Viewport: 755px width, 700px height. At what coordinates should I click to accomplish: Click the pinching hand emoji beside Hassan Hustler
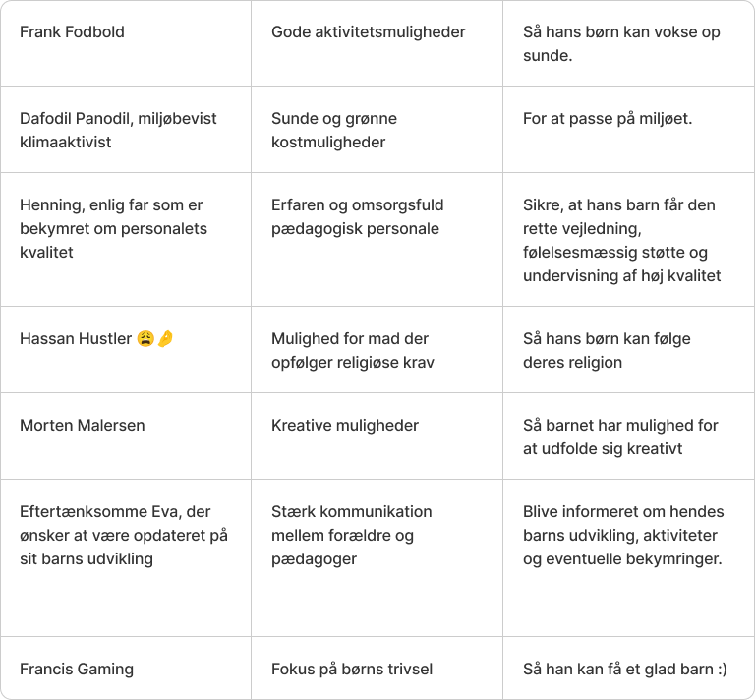point(165,338)
